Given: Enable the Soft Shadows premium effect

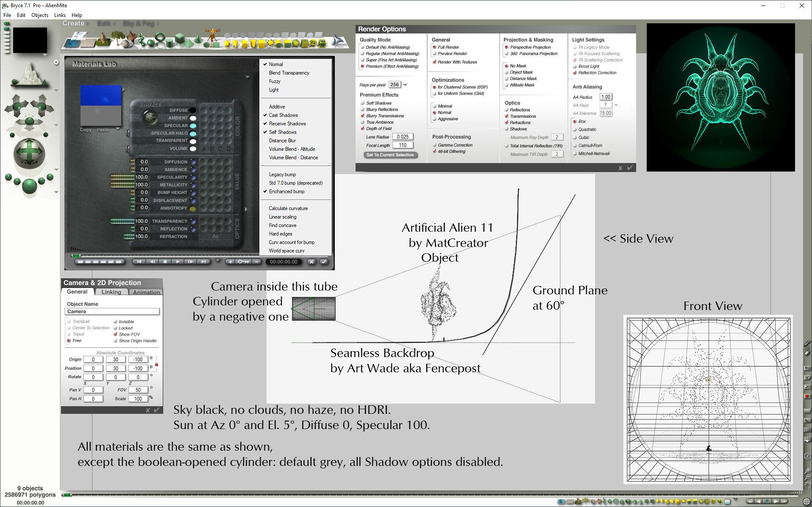Looking at the screenshot, I should [x=376, y=103].
